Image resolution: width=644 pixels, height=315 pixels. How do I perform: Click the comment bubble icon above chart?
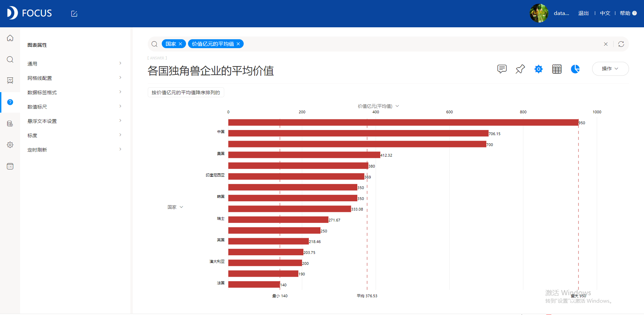pyautogui.click(x=502, y=69)
